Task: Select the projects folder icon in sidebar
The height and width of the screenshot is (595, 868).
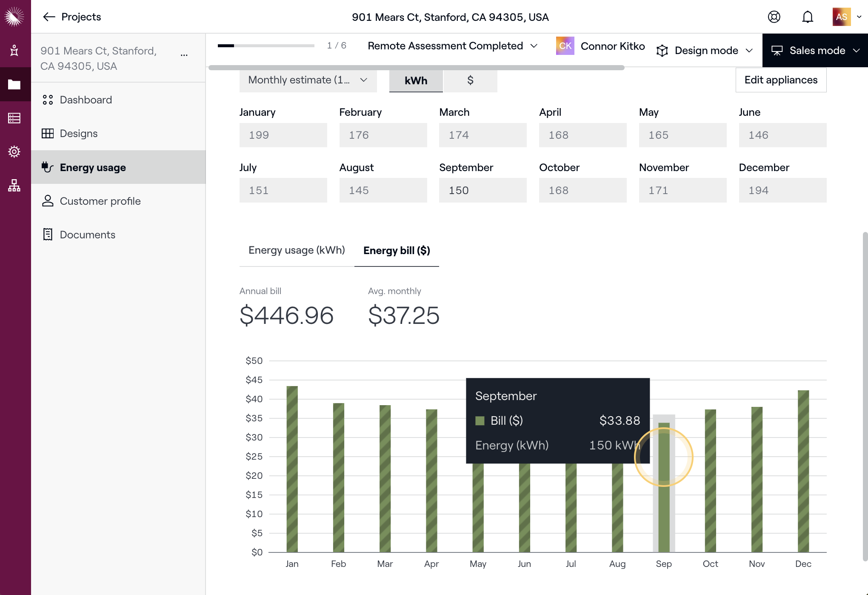Action: coord(14,84)
